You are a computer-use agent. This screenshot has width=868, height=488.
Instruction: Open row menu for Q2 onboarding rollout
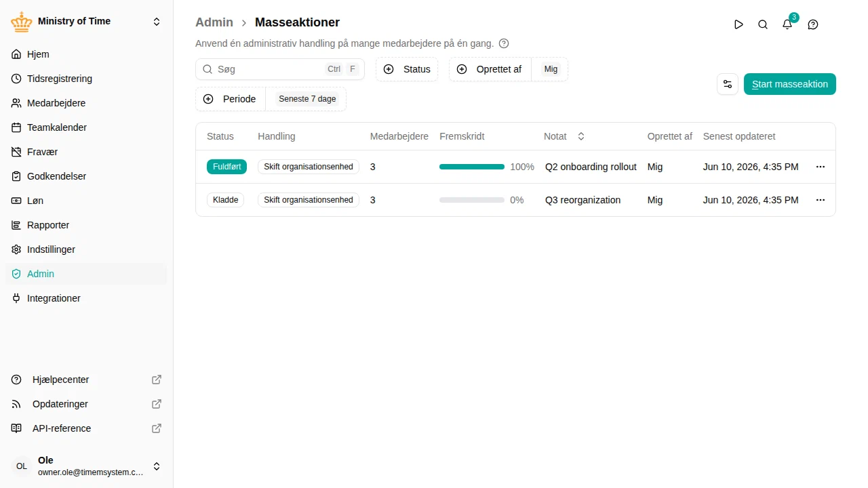tap(821, 167)
